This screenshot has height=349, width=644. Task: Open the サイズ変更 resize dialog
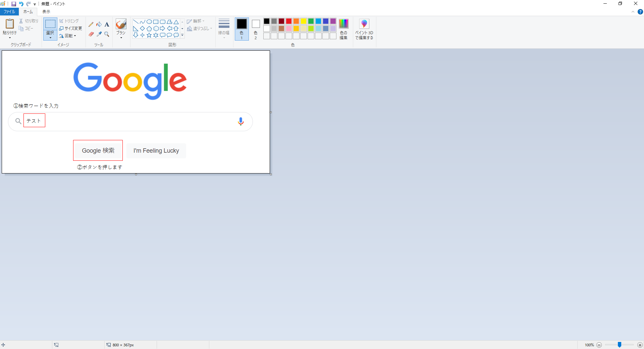(x=71, y=29)
